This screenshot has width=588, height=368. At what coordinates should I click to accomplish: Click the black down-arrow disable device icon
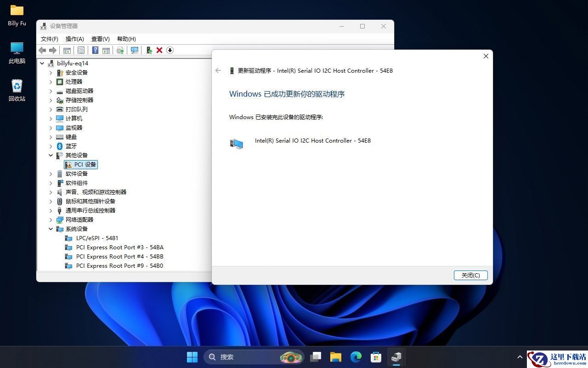[170, 50]
